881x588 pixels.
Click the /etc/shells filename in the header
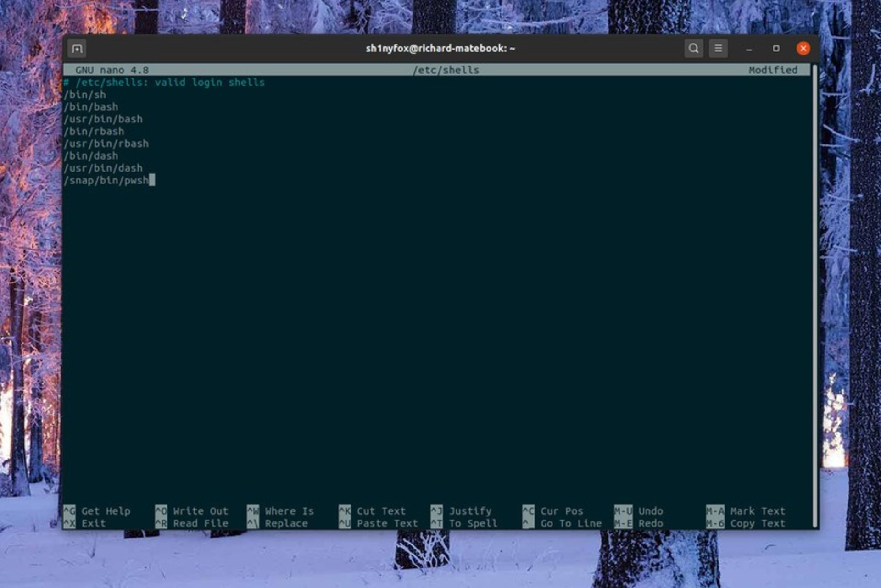pyautogui.click(x=446, y=70)
